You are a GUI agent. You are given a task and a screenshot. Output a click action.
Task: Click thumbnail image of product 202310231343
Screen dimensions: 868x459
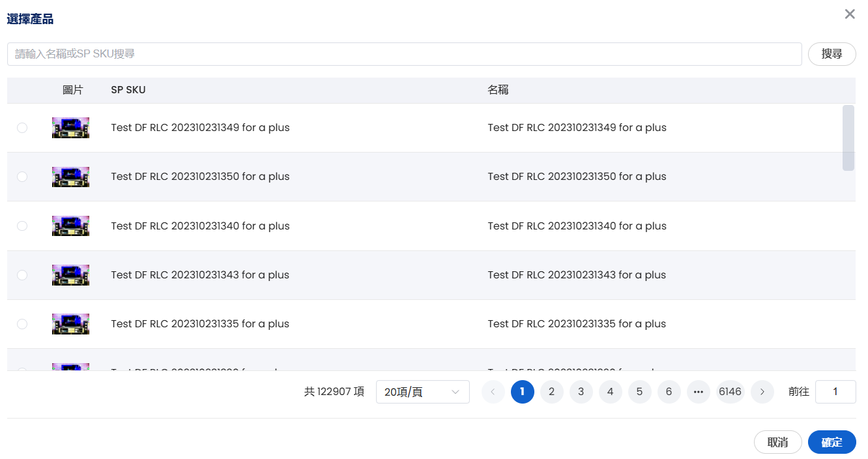point(70,275)
